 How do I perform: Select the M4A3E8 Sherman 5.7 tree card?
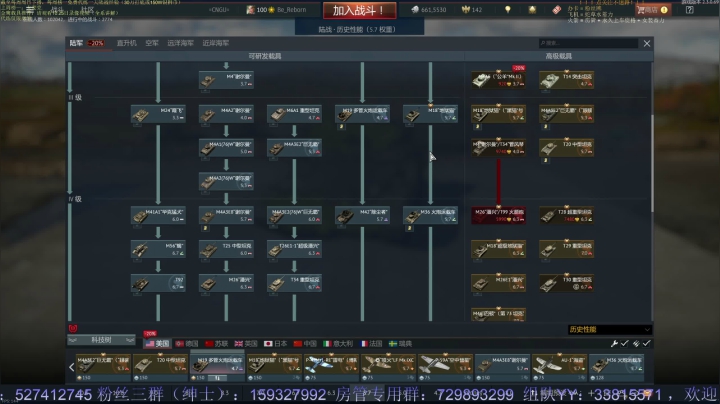(x=226, y=215)
